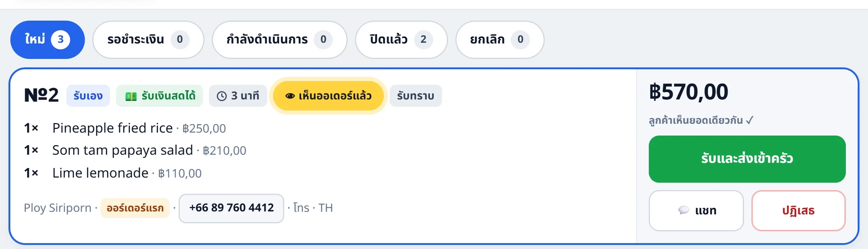
Task: Click the count badge 3 on ใหม่ tab
Action: (x=61, y=39)
